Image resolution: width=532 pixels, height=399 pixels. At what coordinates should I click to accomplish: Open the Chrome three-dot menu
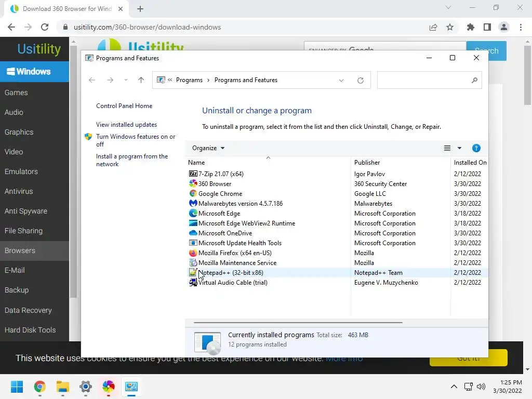(521, 27)
